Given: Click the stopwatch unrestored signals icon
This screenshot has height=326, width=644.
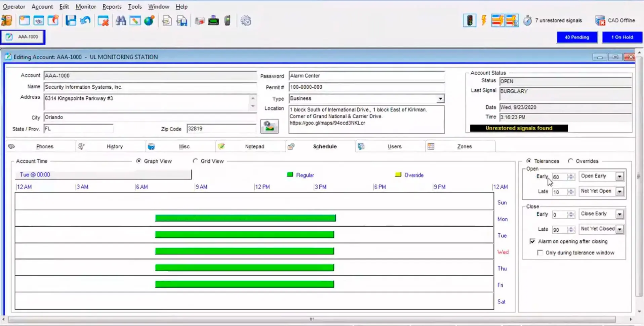Looking at the screenshot, I should (x=527, y=21).
